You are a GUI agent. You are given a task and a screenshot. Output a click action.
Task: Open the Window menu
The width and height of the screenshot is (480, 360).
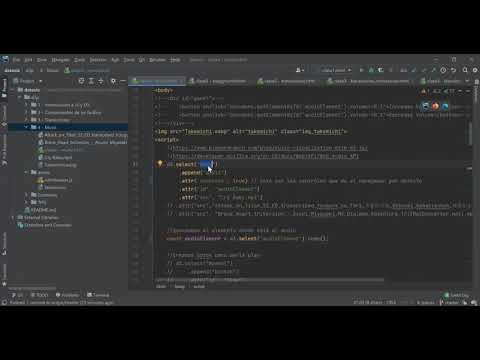click(157, 60)
